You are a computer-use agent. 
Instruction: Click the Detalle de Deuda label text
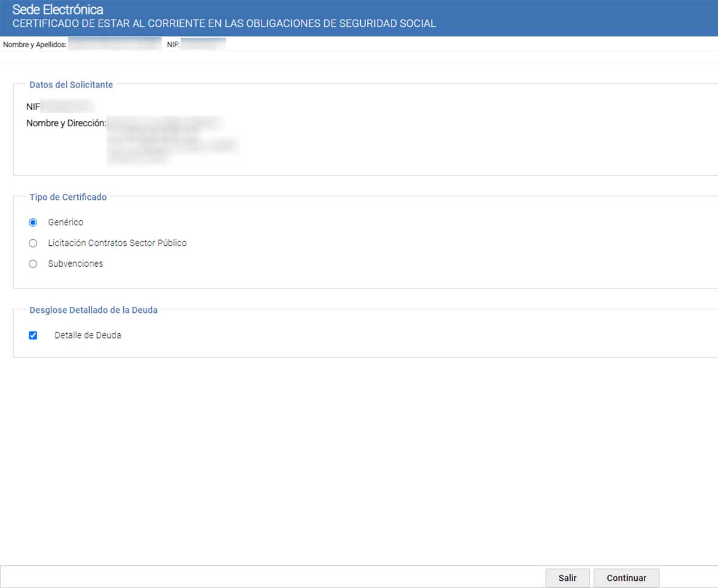point(87,336)
